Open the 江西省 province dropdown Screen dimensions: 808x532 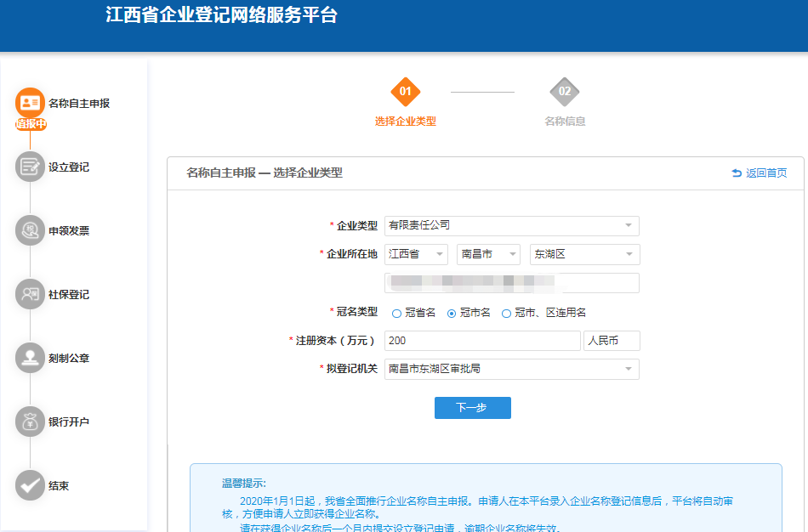click(416, 254)
